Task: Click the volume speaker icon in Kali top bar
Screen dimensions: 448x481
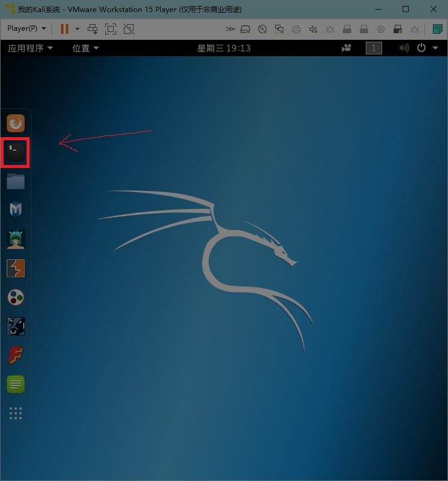Action: (404, 48)
